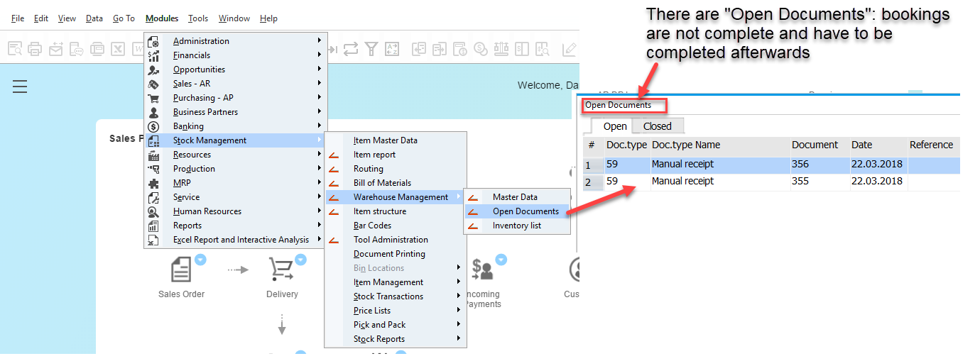Select Opportunities in the Modules menu

(x=236, y=70)
